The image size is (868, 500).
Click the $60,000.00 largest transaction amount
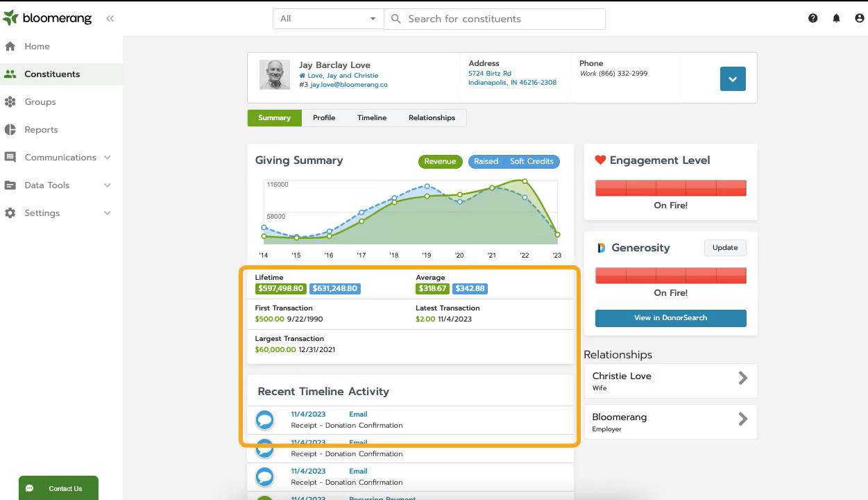pos(275,350)
